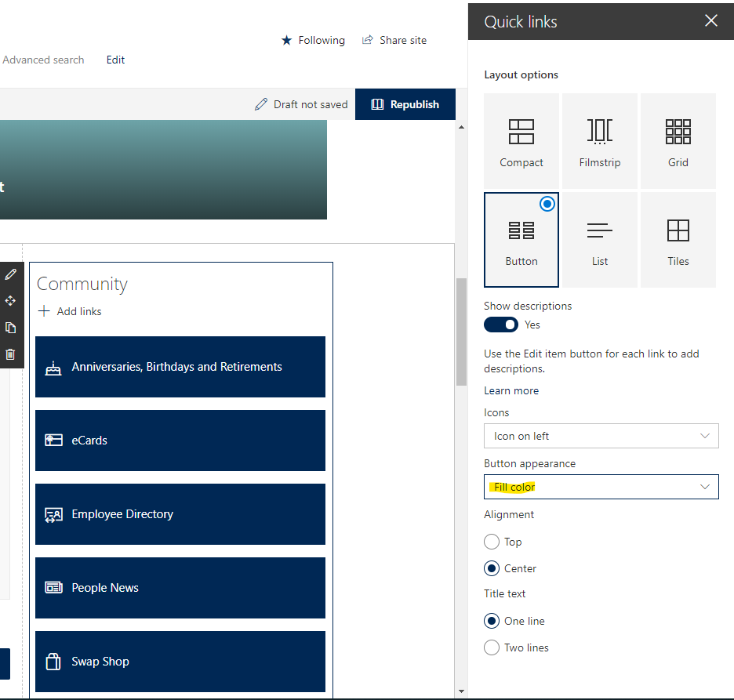Viewport: 734px width, 700px height.
Task: Click the Edit navigation link
Action: click(115, 60)
